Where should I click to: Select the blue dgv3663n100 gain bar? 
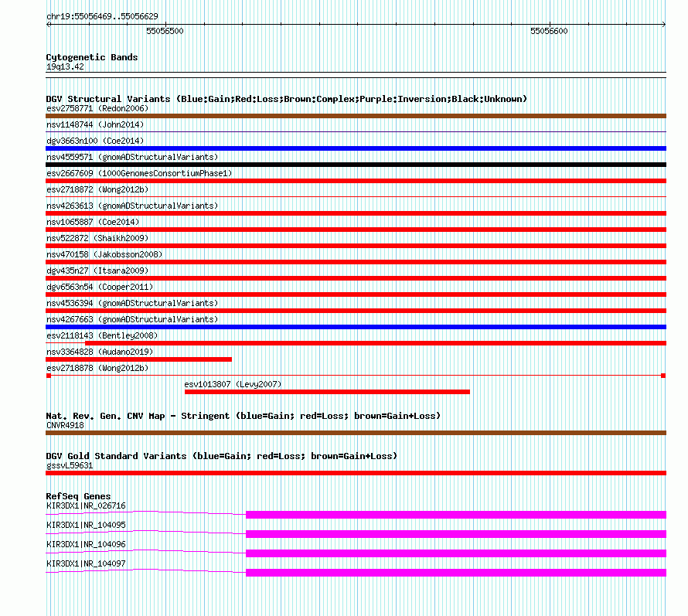tap(356, 148)
